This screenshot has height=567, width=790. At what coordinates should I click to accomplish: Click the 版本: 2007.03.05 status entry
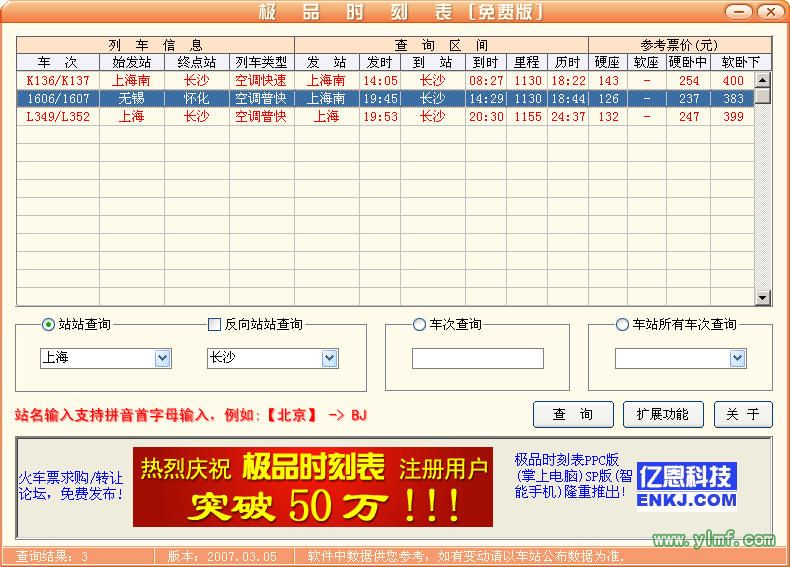[x=222, y=556]
